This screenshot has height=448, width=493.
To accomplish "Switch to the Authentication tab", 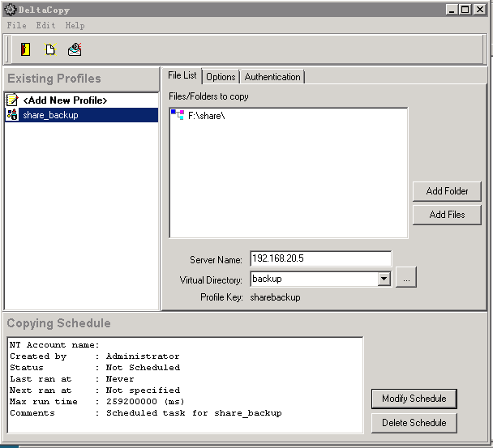I will click(272, 77).
